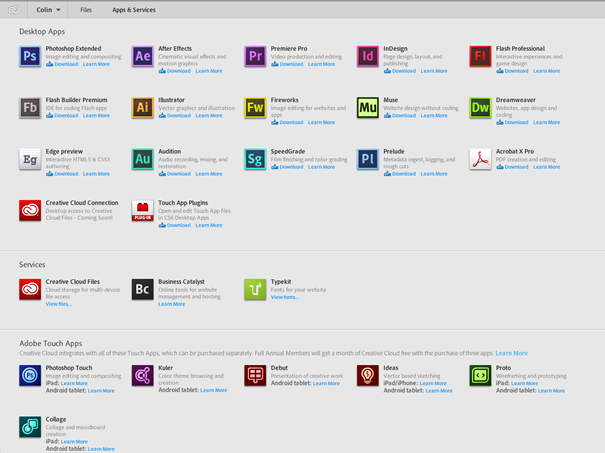Click the Illustrator Ai icon
Image resolution: width=605 pixels, height=453 pixels.
pyautogui.click(x=143, y=108)
